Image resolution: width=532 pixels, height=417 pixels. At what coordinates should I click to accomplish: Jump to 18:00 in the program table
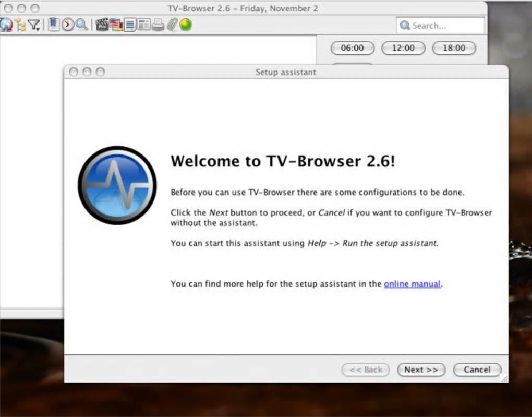point(454,48)
